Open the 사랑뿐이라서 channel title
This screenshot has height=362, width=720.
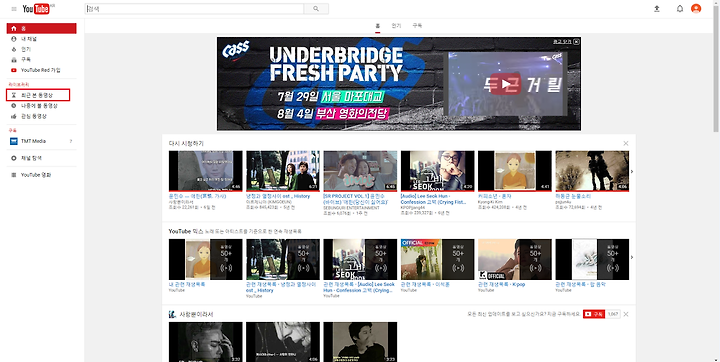point(196,314)
